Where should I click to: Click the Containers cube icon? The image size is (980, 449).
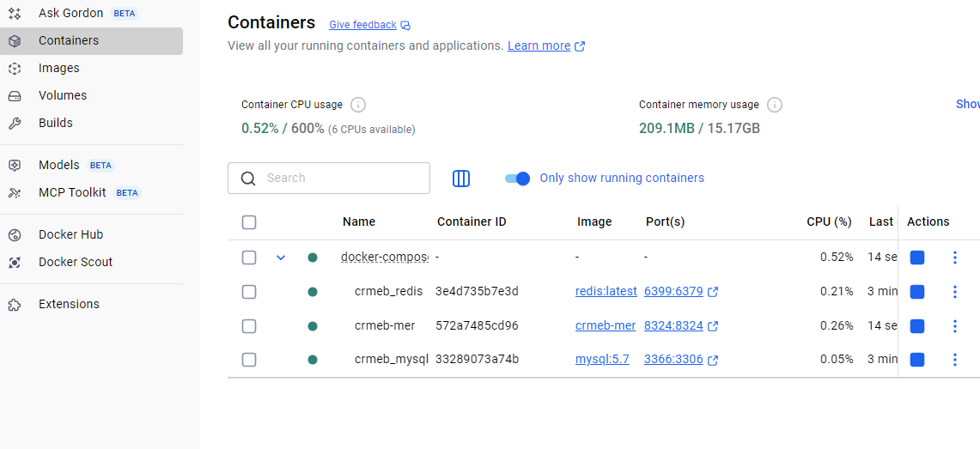point(15,40)
